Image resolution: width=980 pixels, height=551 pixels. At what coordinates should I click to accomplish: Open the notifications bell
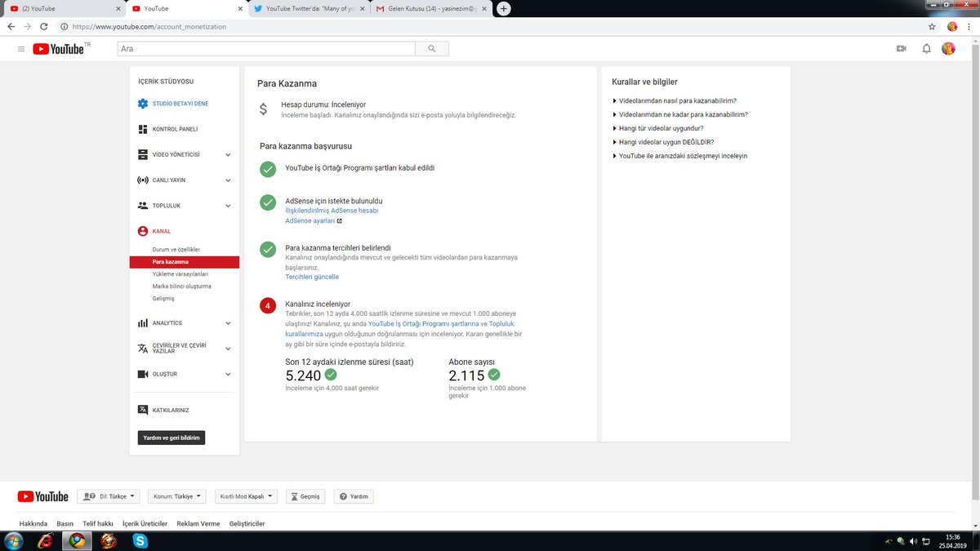[926, 49]
